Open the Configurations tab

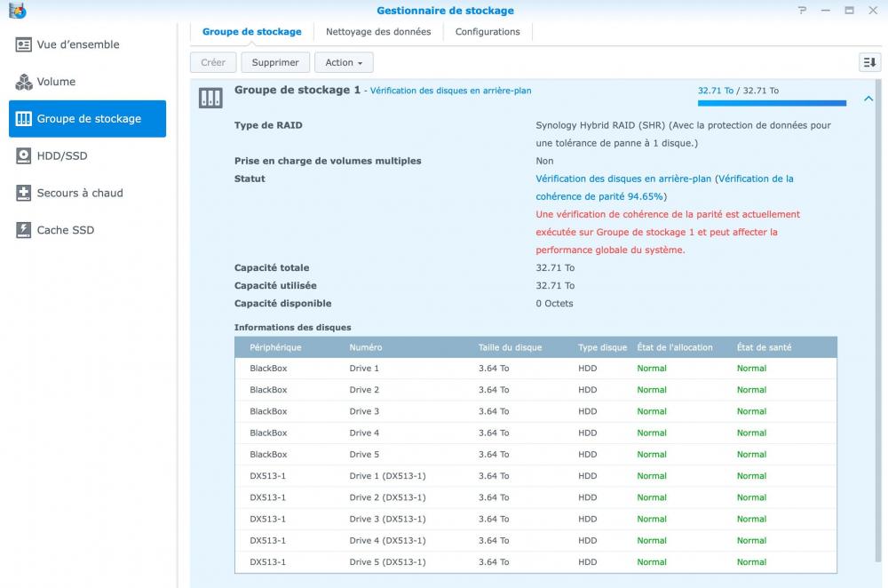(x=488, y=32)
